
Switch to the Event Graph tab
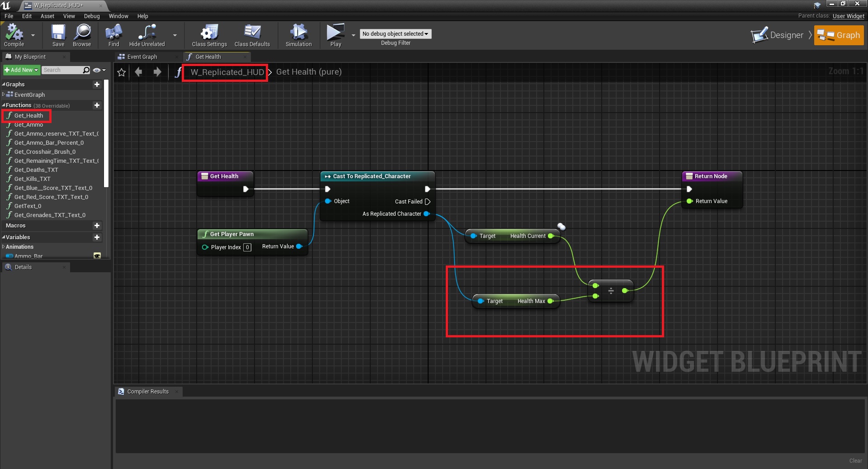coord(142,57)
